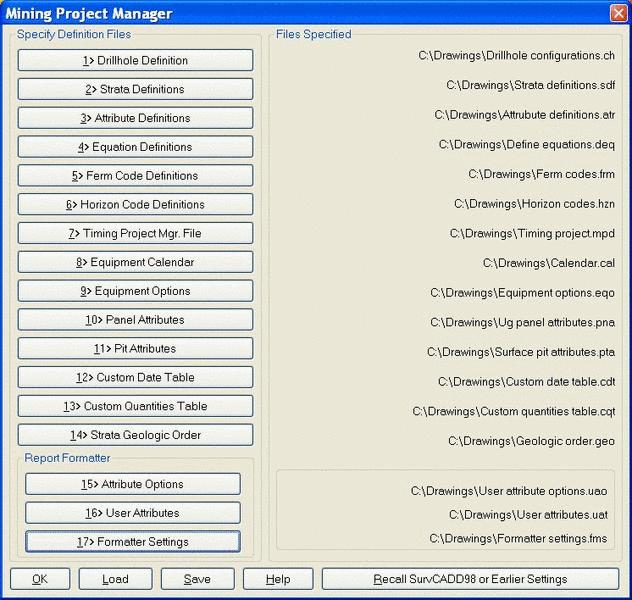The image size is (632, 600).
Task: Click the Drillhole configurations.ch file path
Action: click(516, 56)
